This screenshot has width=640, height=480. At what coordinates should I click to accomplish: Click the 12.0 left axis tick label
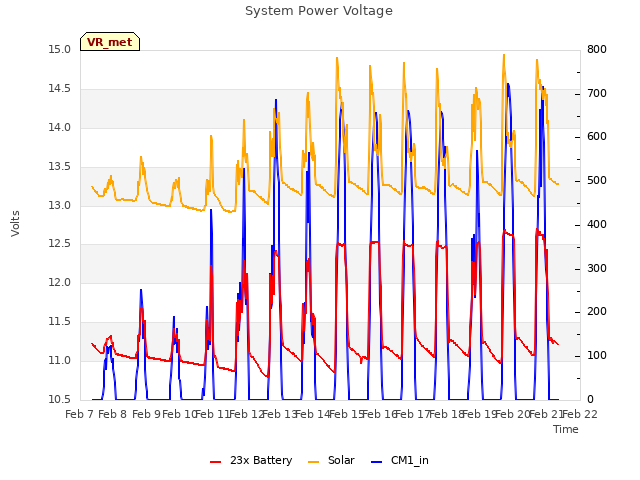60,282
